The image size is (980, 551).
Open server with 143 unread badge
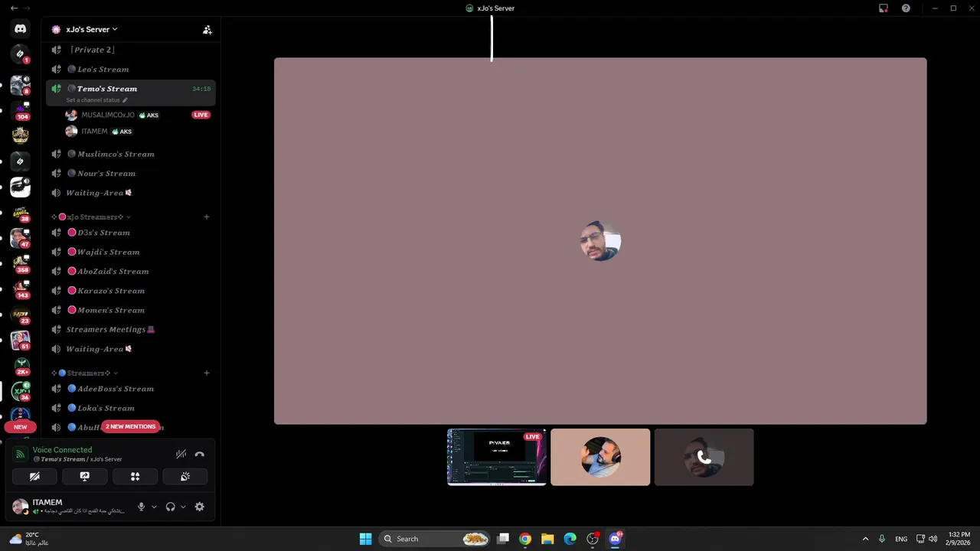click(x=21, y=289)
